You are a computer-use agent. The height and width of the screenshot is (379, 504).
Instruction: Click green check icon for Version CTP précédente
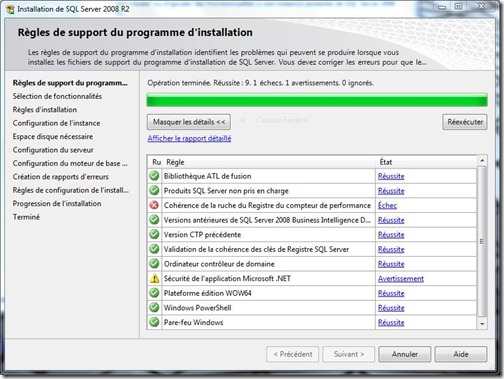[x=154, y=234]
